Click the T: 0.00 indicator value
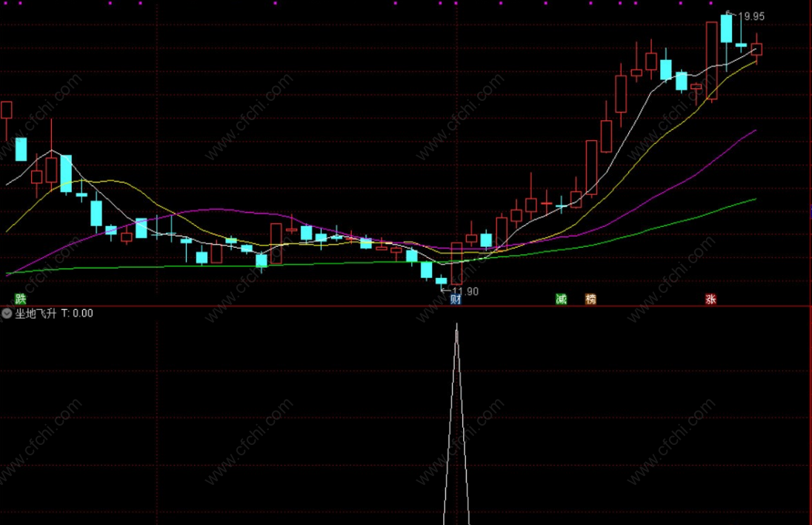 coord(77,313)
